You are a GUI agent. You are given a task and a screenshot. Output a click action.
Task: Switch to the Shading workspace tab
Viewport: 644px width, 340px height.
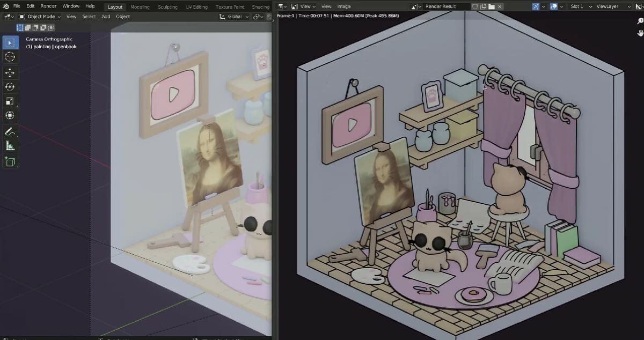[260, 7]
